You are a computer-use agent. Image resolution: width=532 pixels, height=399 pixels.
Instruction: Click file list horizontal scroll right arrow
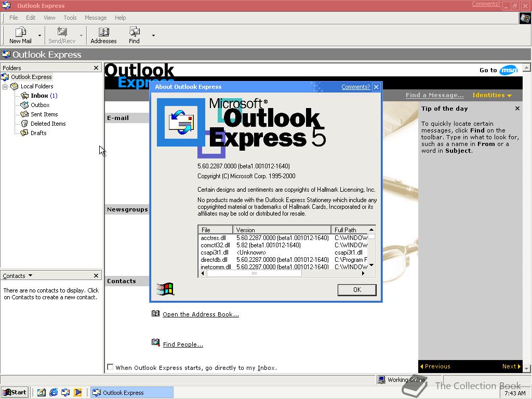coord(363,273)
